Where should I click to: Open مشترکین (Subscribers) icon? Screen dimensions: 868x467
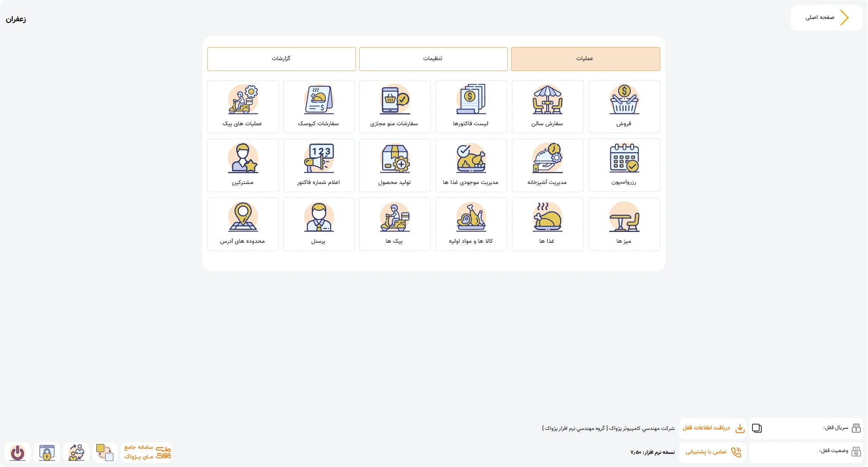point(243,165)
